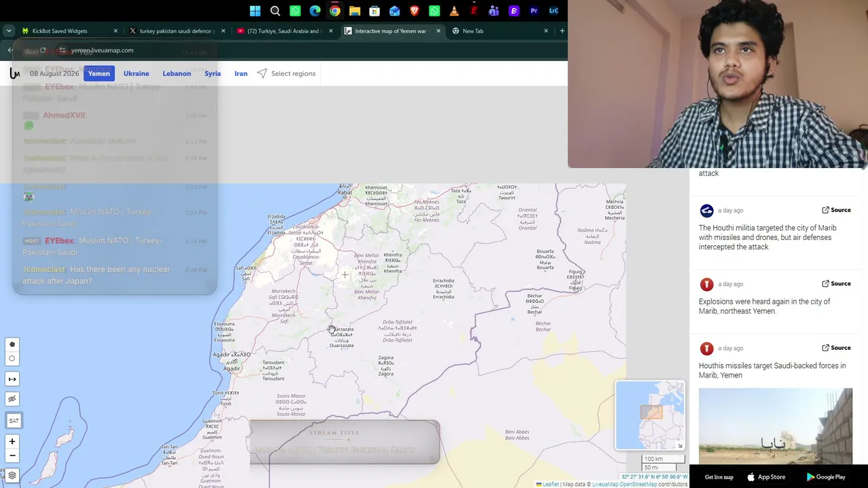The width and height of the screenshot is (868, 488).
Task: Switch to the Lebanon region tab
Action: coord(176,73)
